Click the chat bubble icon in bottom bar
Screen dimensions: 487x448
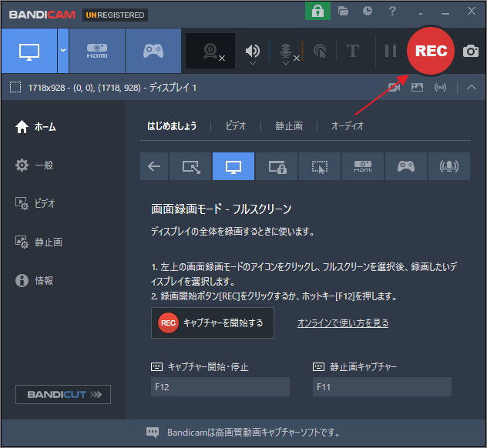[x=153, y=432]
